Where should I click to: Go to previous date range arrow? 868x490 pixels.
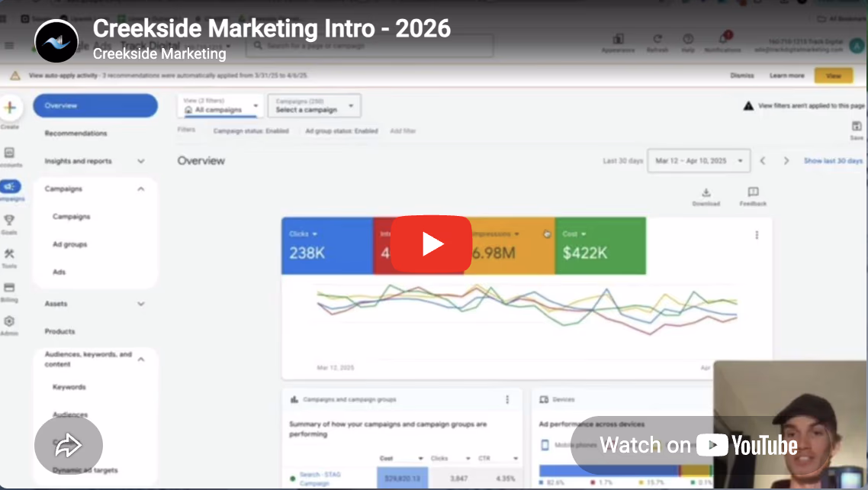[763, 160]
